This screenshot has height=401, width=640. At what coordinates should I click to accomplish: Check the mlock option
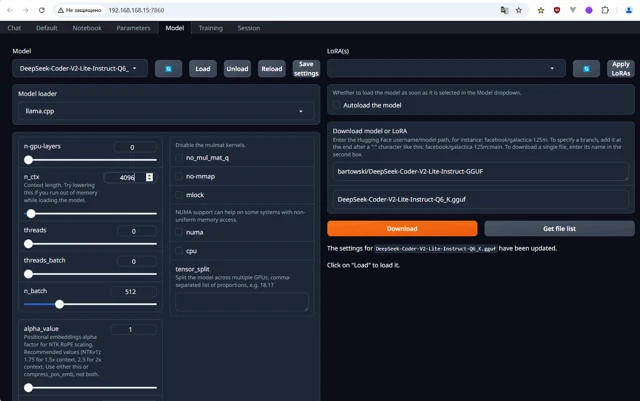pyautogui.click(x=179, y=195)
